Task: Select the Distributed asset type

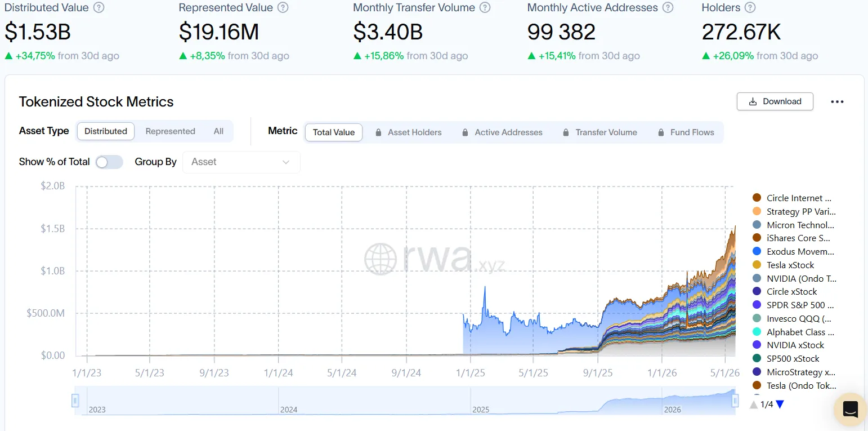Action: tap(106, 131)
